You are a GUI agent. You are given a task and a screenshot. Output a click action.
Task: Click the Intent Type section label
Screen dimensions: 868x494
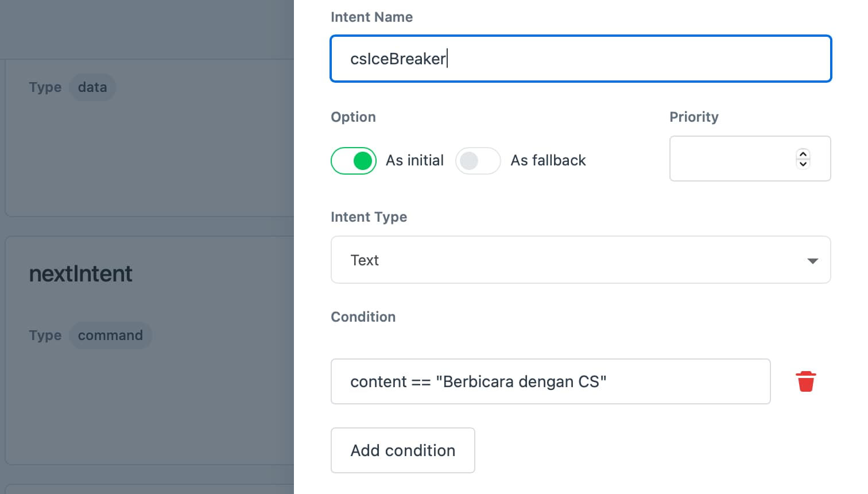369,217
